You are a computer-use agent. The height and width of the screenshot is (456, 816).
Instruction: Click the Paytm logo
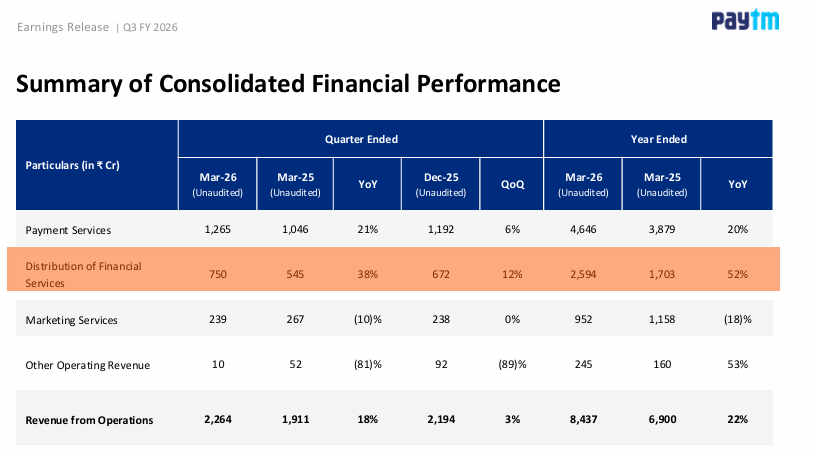point(745,20)
